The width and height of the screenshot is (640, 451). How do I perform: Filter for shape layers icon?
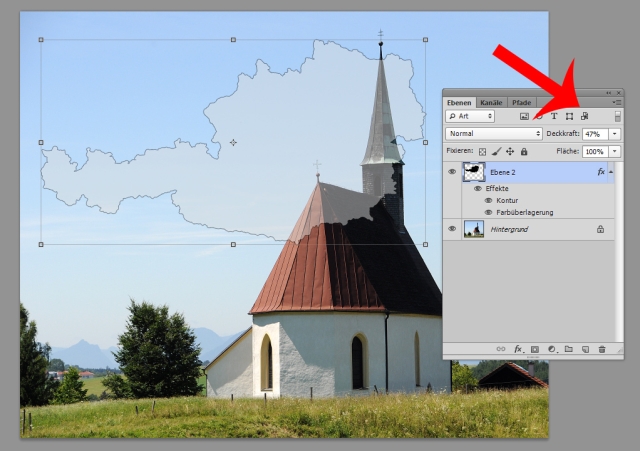point(569,116)
